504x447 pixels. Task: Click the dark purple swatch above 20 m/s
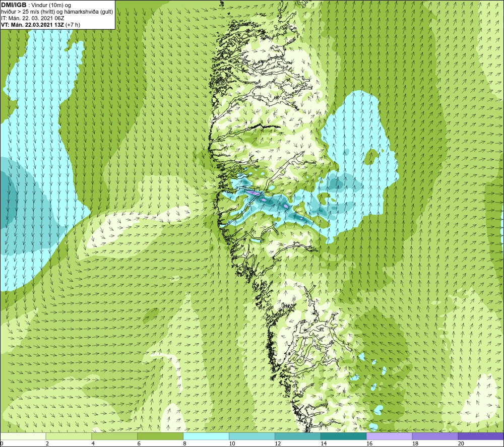click(481, 436)
